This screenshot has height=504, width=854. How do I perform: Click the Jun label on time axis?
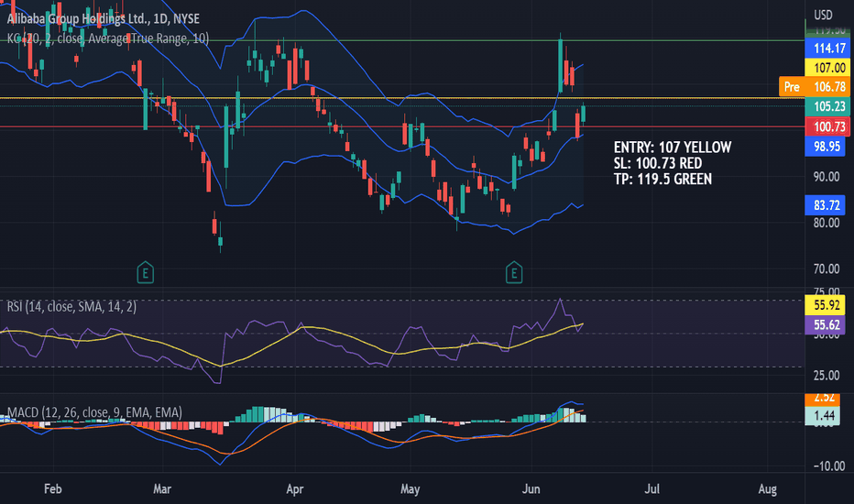[x=531, y=488]
